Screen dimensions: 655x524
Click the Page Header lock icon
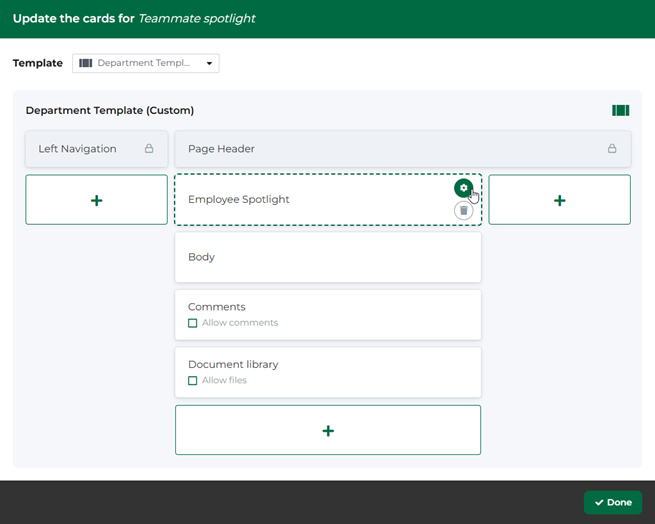tap(612, 149)
